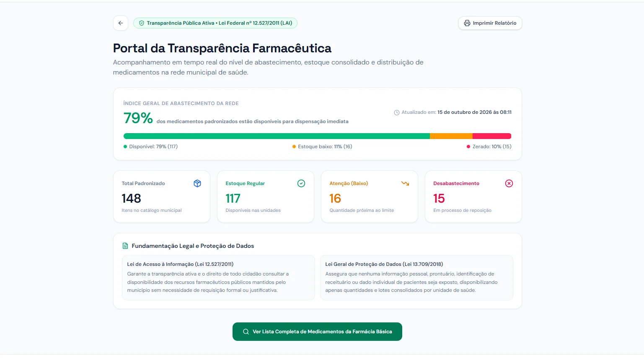Click the orange trending-down icon on Atenção card
This screenshot has height=358, width=644.
405,183
